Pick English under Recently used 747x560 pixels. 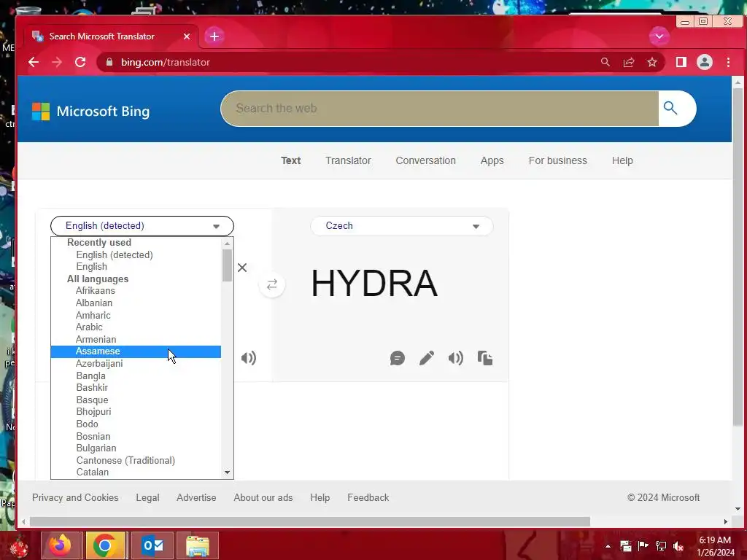(136, 267)
